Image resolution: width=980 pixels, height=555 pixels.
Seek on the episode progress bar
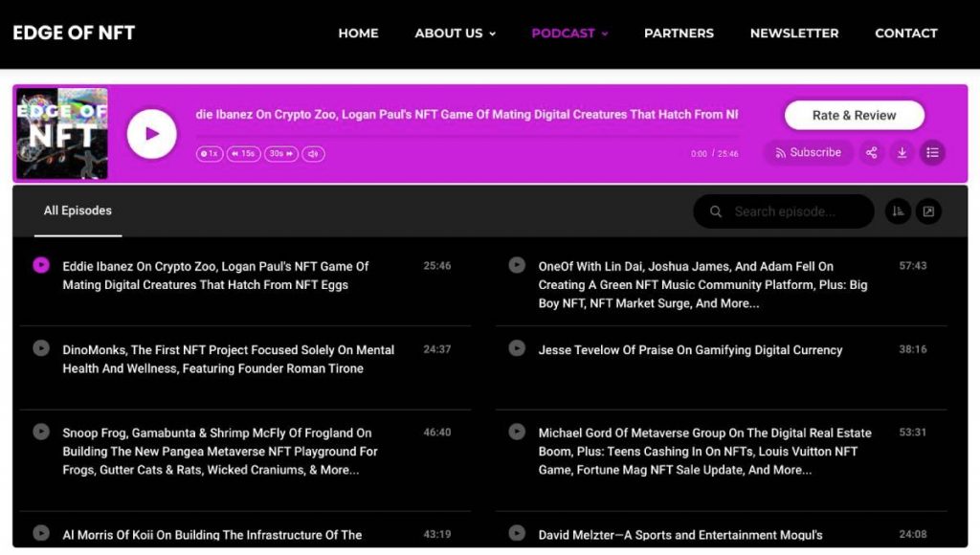pyautogui.click(x=467, y=136)
